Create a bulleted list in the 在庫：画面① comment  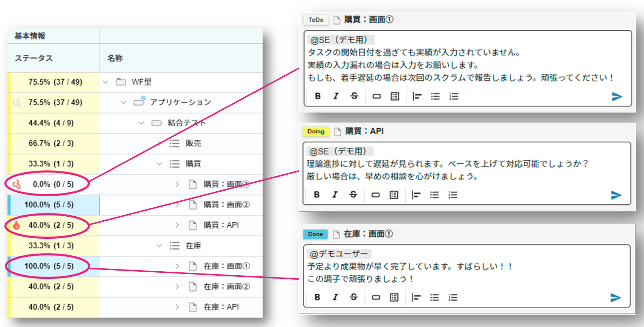pyautogui.click(x=434, y=297)
